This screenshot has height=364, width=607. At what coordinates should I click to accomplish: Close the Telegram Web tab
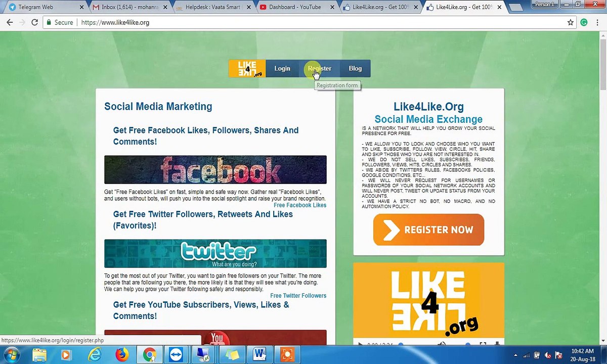click(x=81, y=8)
